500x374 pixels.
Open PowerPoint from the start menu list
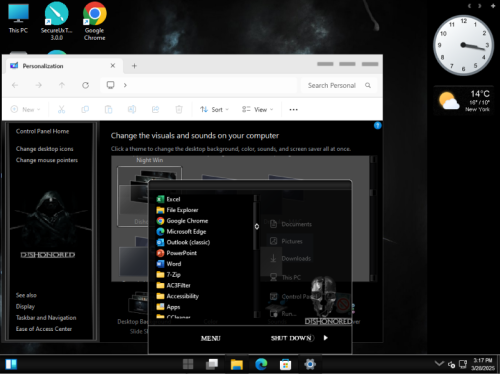(x=177, y=253)
